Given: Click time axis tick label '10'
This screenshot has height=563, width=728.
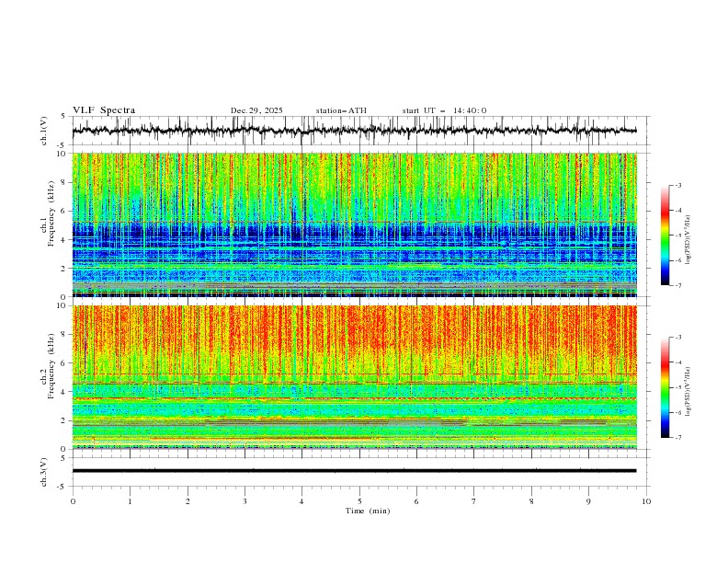Looking at the screenshot, I should coord(646,501).
